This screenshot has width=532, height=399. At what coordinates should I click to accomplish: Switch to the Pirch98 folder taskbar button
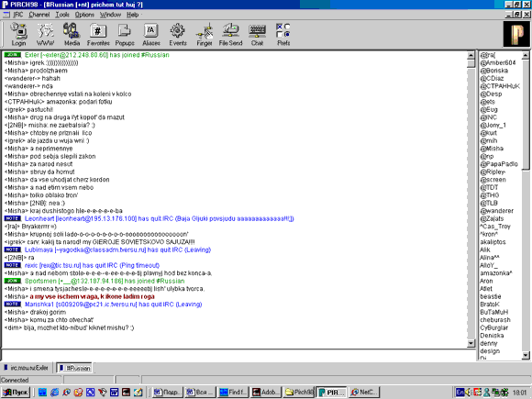click(299, 393)
